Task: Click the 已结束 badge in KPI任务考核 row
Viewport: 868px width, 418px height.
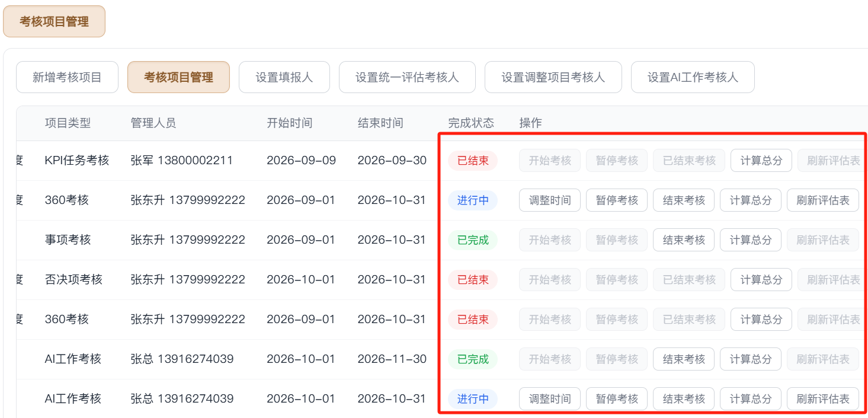Action: pyautogui.click(x=472, y=160)
